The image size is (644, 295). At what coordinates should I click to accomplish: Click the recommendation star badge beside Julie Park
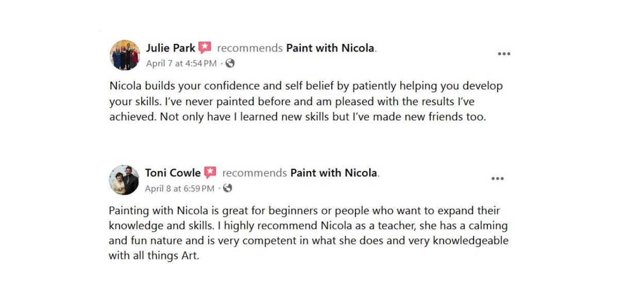tap(205, 48)
